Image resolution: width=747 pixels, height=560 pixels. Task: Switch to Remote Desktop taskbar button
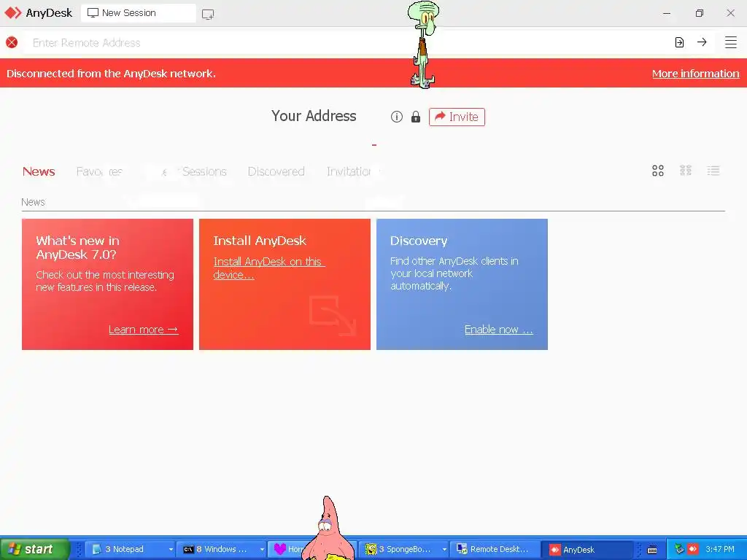495,549
